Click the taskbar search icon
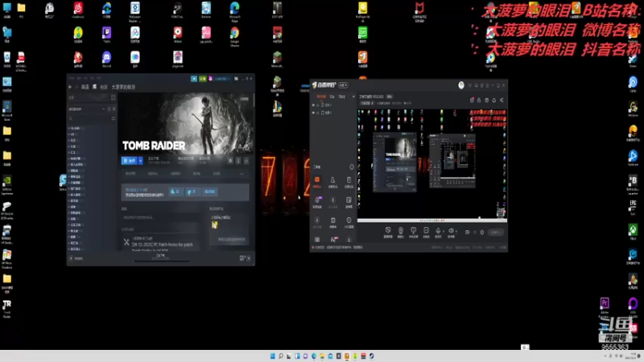Viewport: 644px width, 362px height. tap(281, 356)
